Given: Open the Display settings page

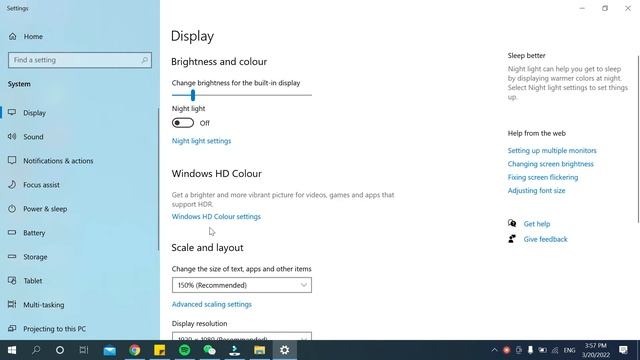Looking at the screenshot, I should click(x=35, y=113).
